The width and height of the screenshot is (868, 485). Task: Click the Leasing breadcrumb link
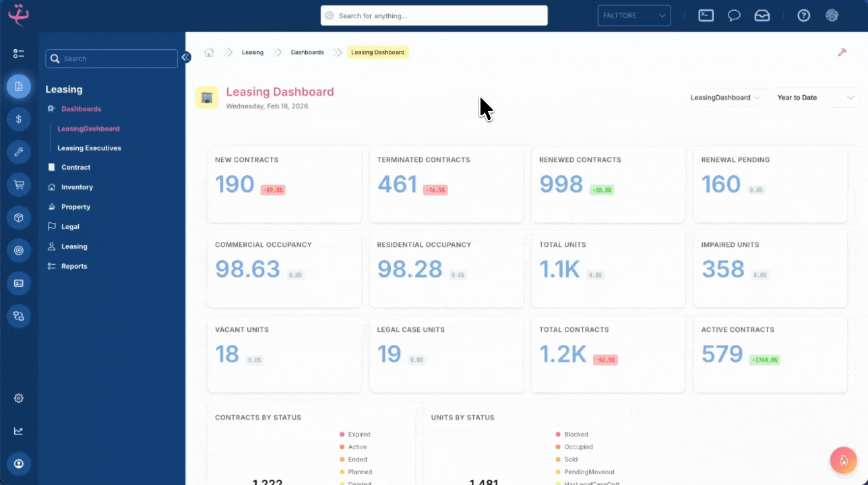(x=253, y=52)
